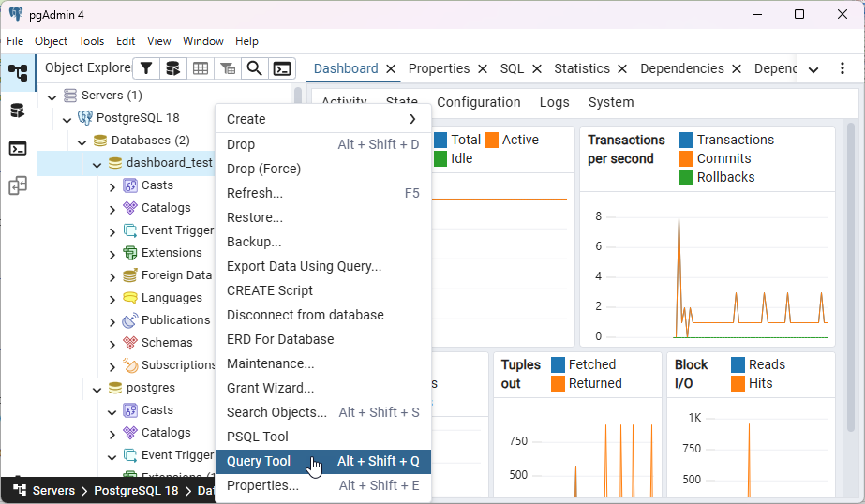The height and width of the screenshot is (504, 865).
Task: Collapse the PostgreSQL 18 node
Action: (x=67, y=120)
